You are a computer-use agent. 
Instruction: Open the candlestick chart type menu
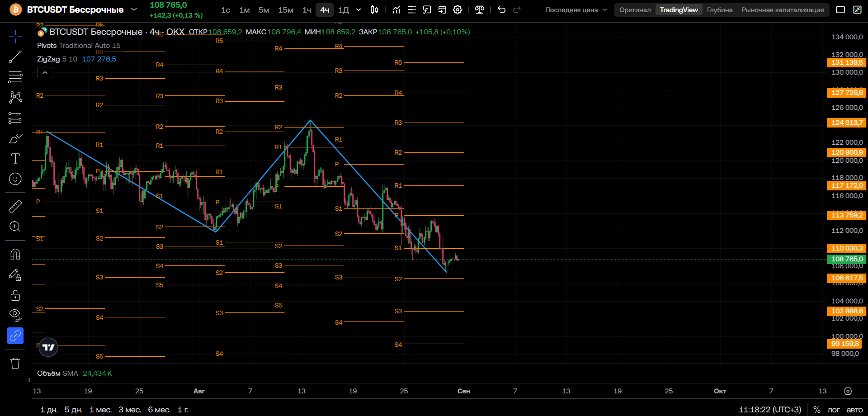(374, 10)
